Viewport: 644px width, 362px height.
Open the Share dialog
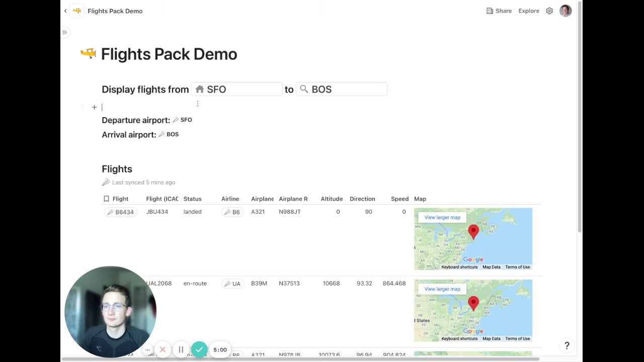(499, 11)
